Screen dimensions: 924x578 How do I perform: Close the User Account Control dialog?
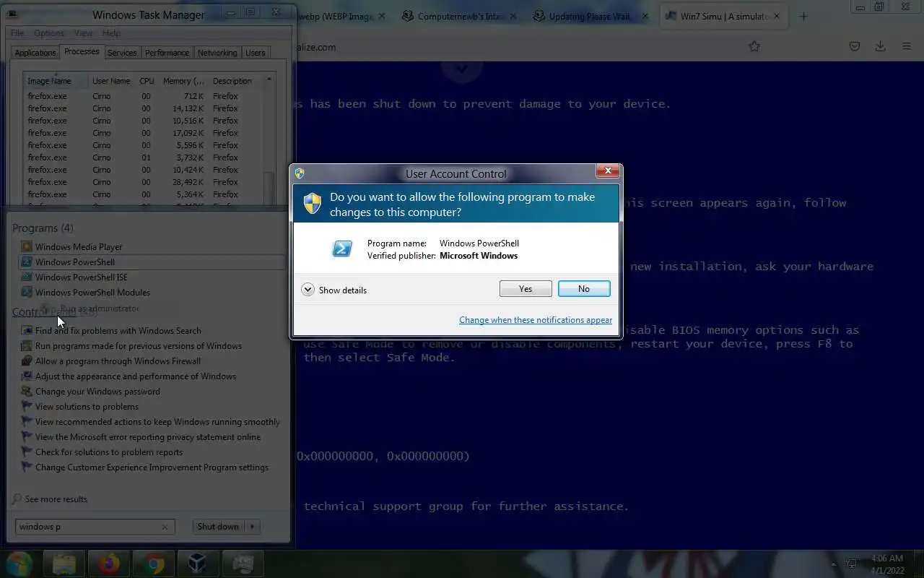click(607, 171)
